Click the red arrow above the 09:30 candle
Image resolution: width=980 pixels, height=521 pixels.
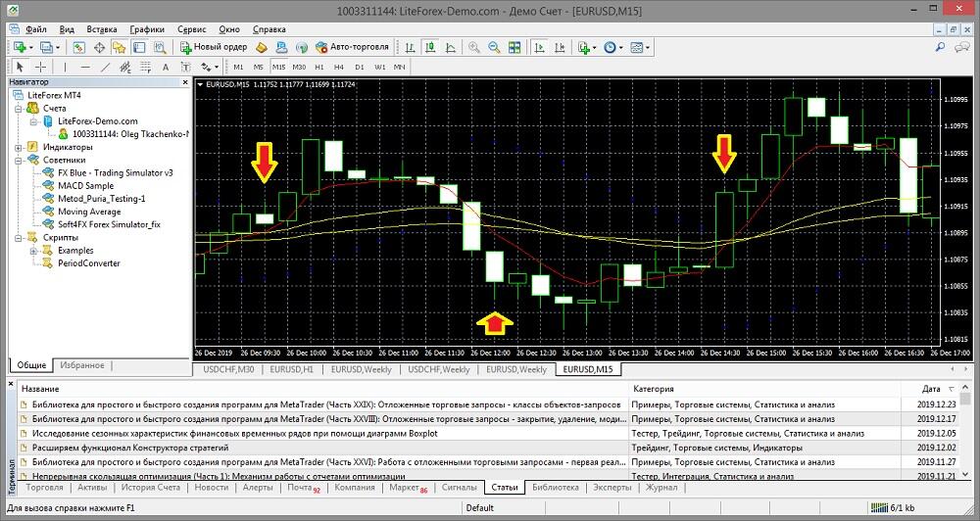pos(265,162)
